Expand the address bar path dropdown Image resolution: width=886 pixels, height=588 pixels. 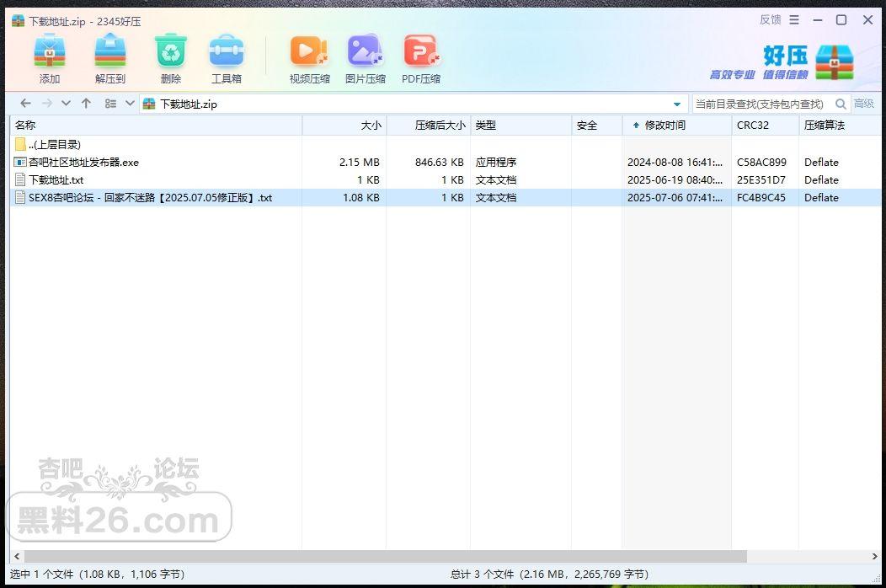pyautogui.click(x=677, y=104)
